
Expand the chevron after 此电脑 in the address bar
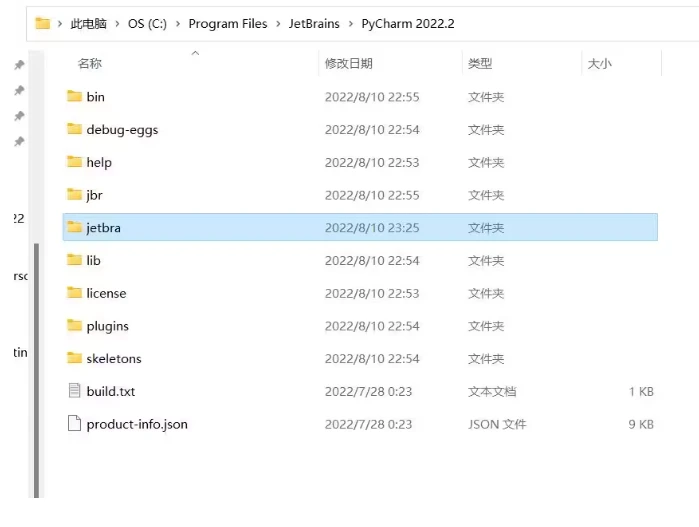pyautogui.click(x=117, y=24)
